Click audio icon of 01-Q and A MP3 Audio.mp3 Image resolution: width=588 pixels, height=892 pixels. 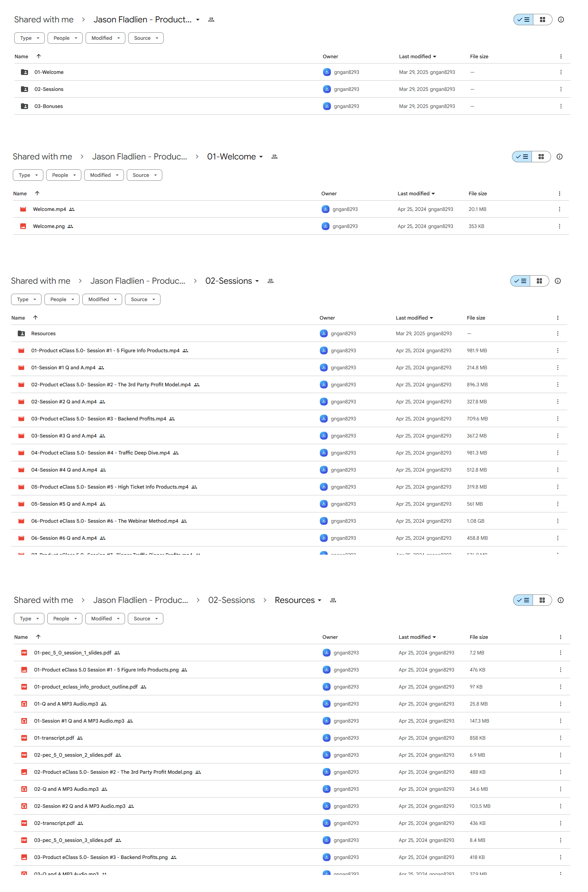[x=24, y=704]
